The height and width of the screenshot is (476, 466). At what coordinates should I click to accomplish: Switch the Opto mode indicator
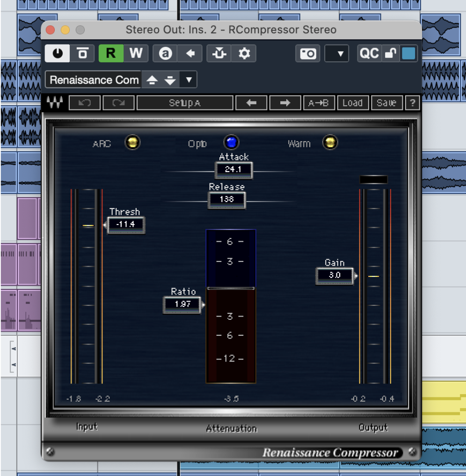click(231, 143)
